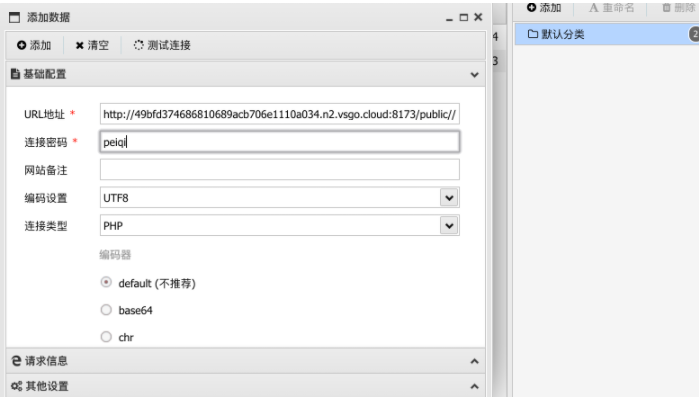Click the 连接密码 label
Viewport: 699px width, 397px height.
(45, 142)
